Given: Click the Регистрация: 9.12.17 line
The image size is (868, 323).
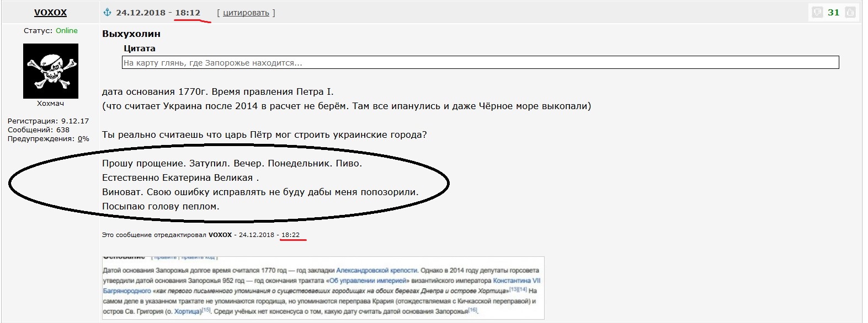Looking at the screenshot, I should (x=48, y=121).
